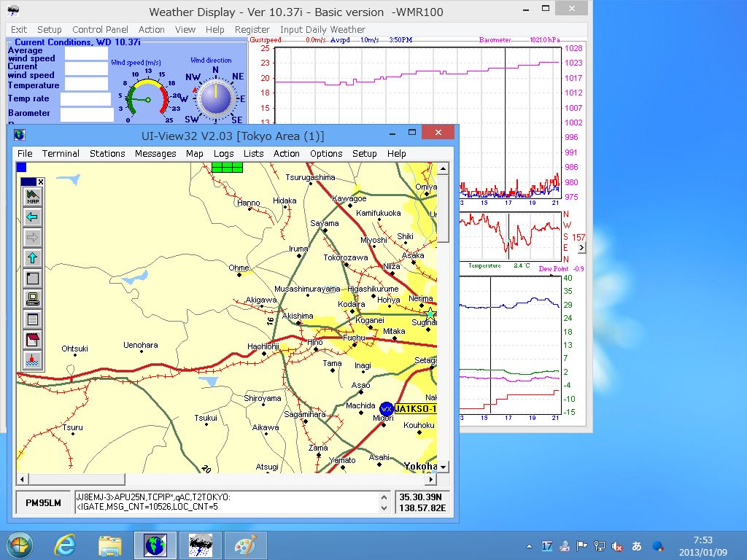Click the MAP button in floating toolbar
747x560 pixels.
tap(33, 196)
